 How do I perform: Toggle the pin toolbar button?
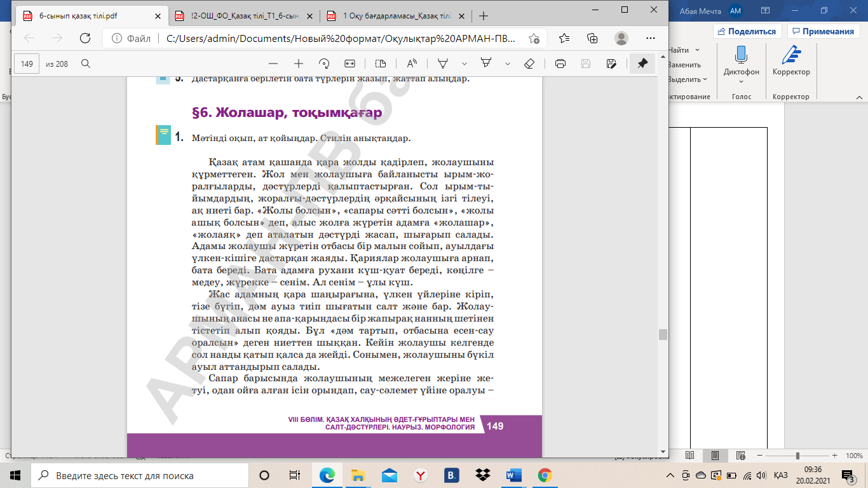(642, 64)
